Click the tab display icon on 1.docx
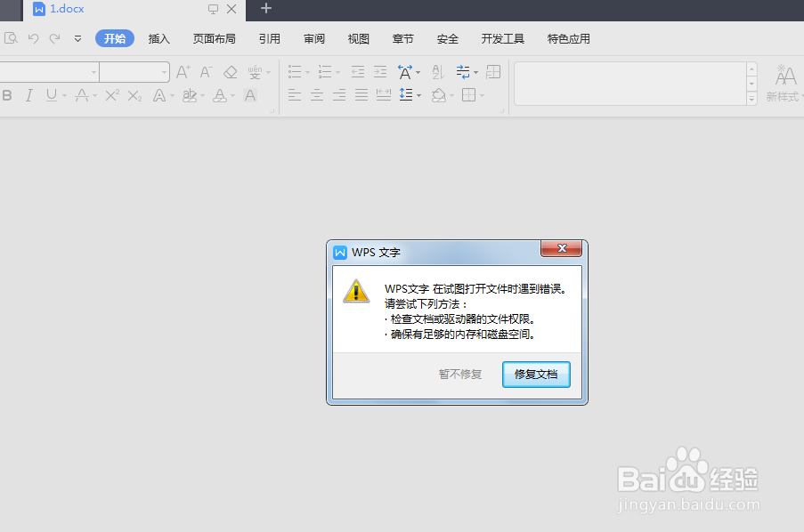The image size is (804, 532). (213, 9)
